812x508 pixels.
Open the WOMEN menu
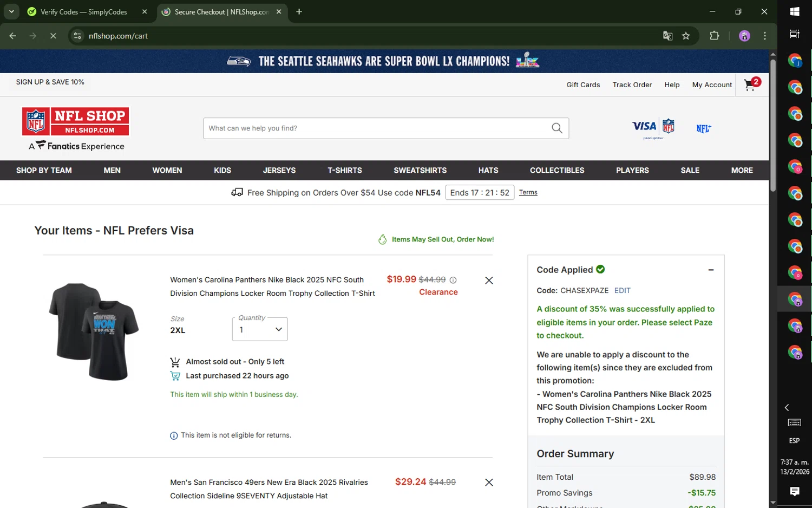point(167,170)
